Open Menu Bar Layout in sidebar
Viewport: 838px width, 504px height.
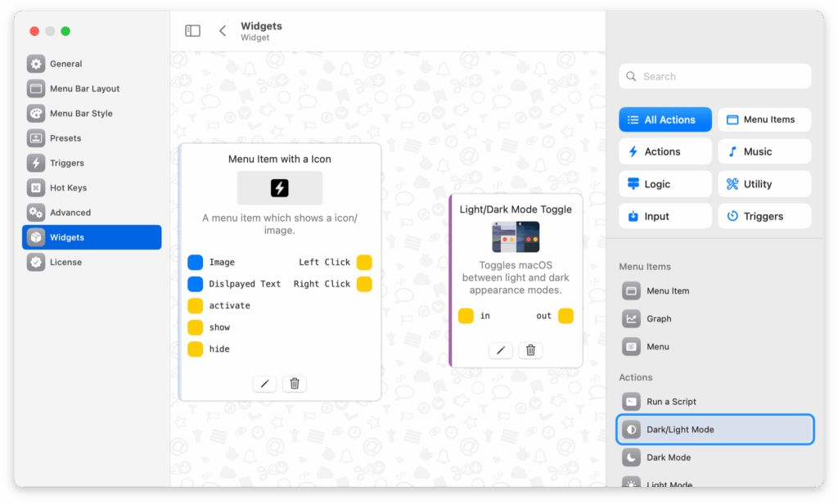(x=84, y=88)
